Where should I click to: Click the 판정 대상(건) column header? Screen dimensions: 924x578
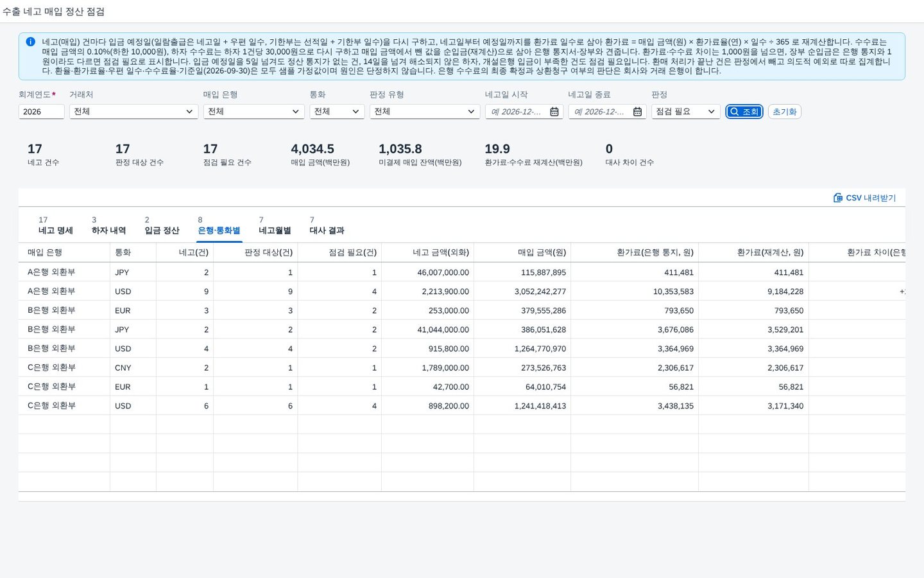pyautogui.click(x=255, y=252)
